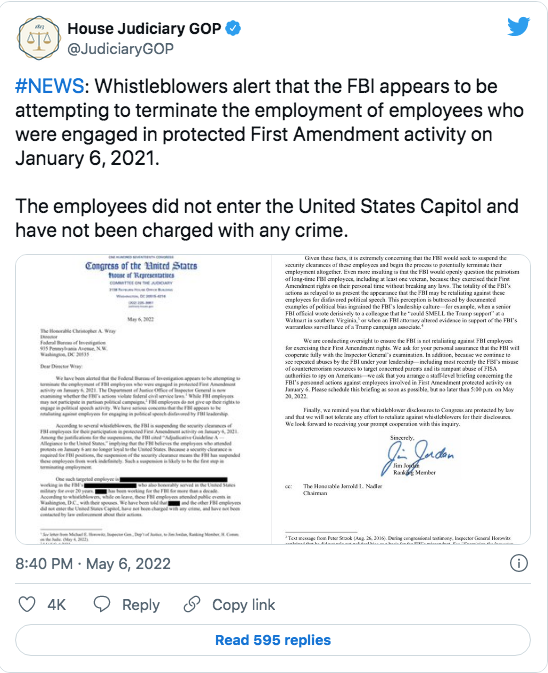Follow the #NEWS hashtag
Viewport: 548px width, 673px height.
point(49,86)
